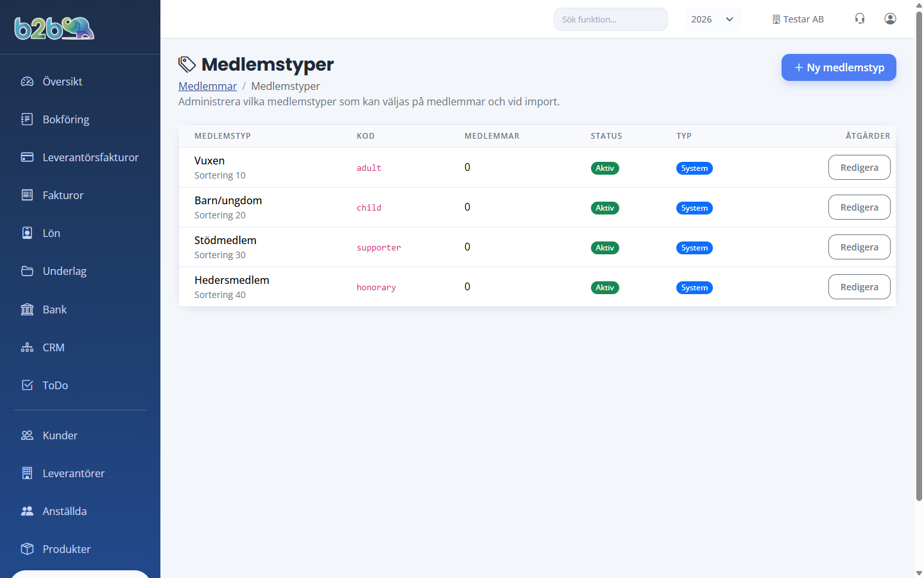Edit the Vuxen member type

coord(859,168)
